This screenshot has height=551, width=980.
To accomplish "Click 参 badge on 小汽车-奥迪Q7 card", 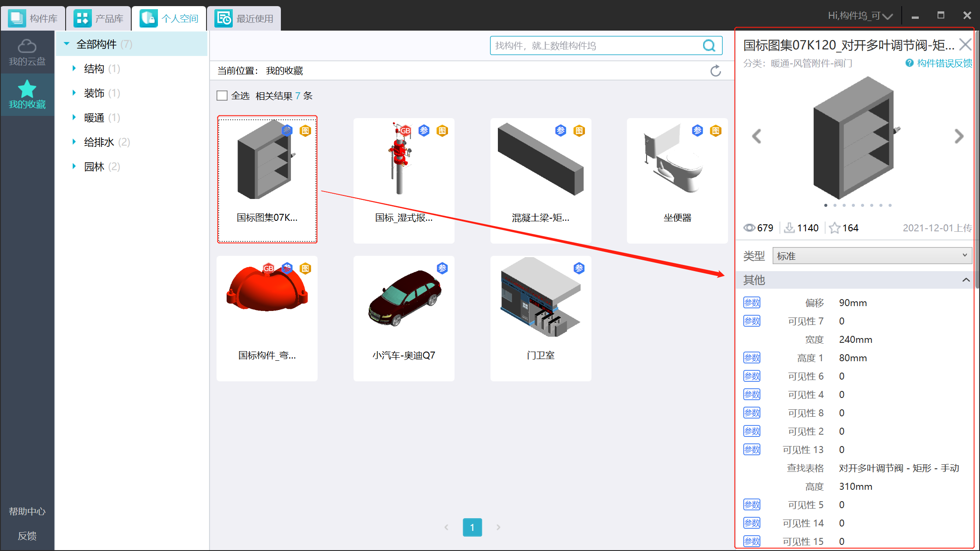I will (x=442, y=268).
